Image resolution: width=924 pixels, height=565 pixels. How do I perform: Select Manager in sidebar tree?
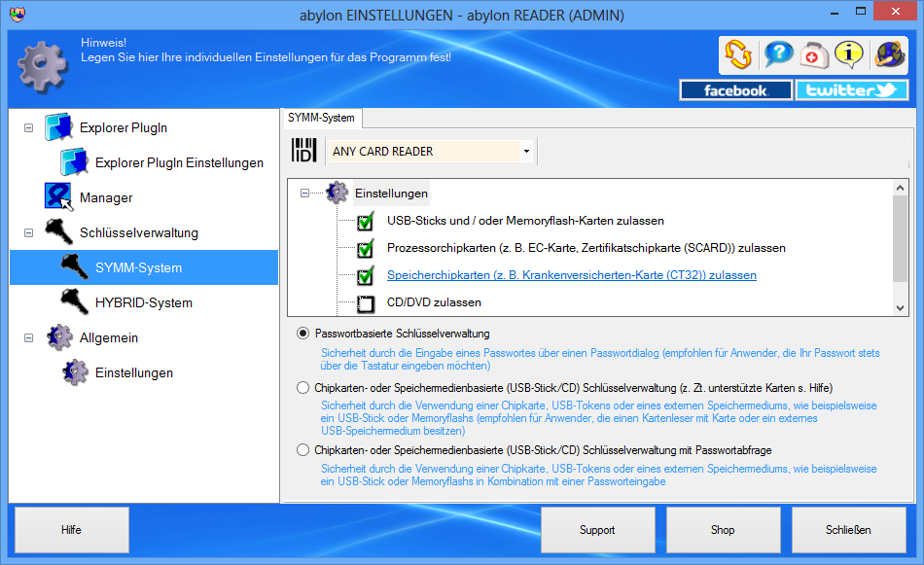click(x=106, y=198)
